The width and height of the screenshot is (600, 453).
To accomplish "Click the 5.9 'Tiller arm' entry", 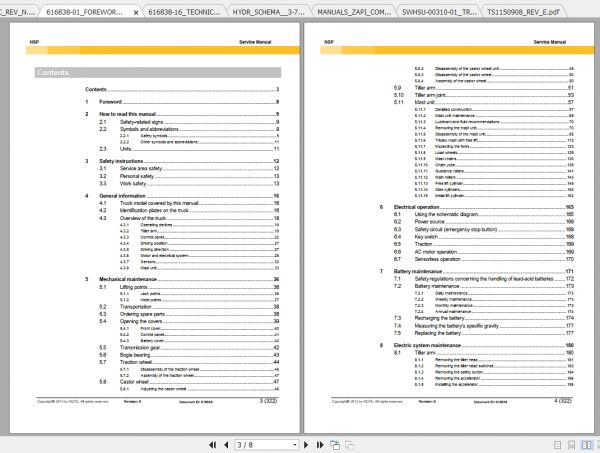I will click(x=425, y=88).
